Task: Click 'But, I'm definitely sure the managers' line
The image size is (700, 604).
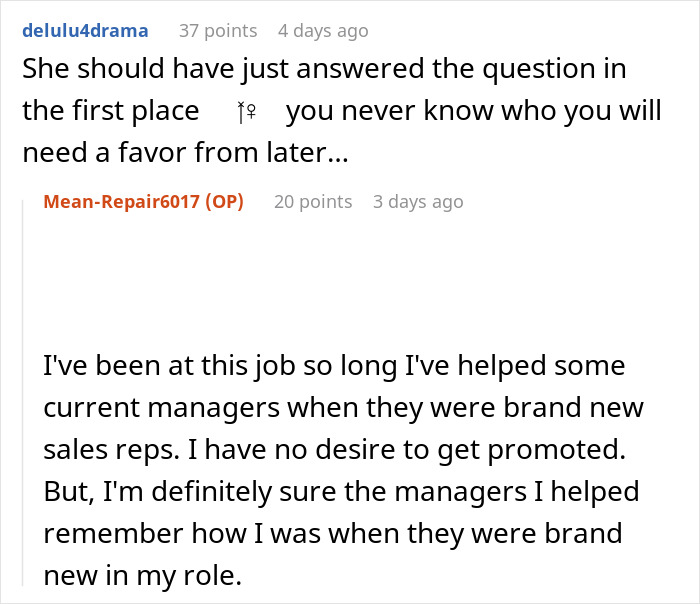Action: click(340, 492)
